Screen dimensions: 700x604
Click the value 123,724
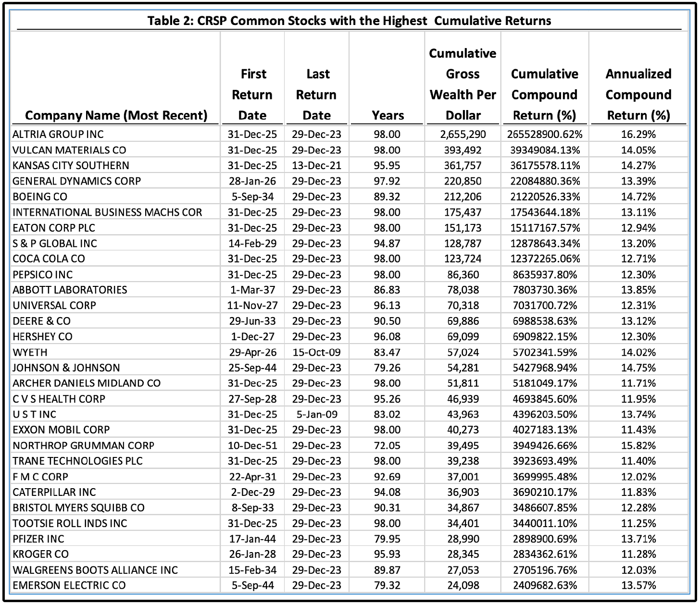pos(463,259)
